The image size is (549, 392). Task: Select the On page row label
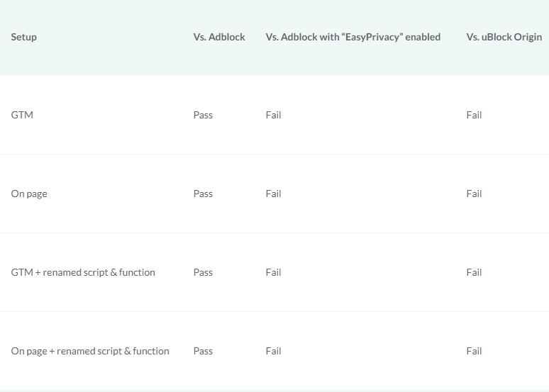29,194
